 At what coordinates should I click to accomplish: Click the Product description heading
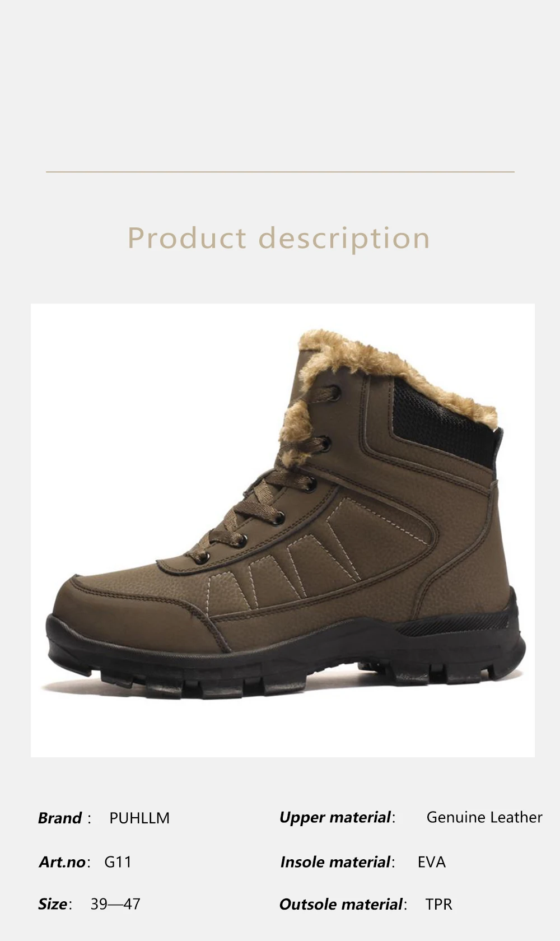(x=279, y=238)
